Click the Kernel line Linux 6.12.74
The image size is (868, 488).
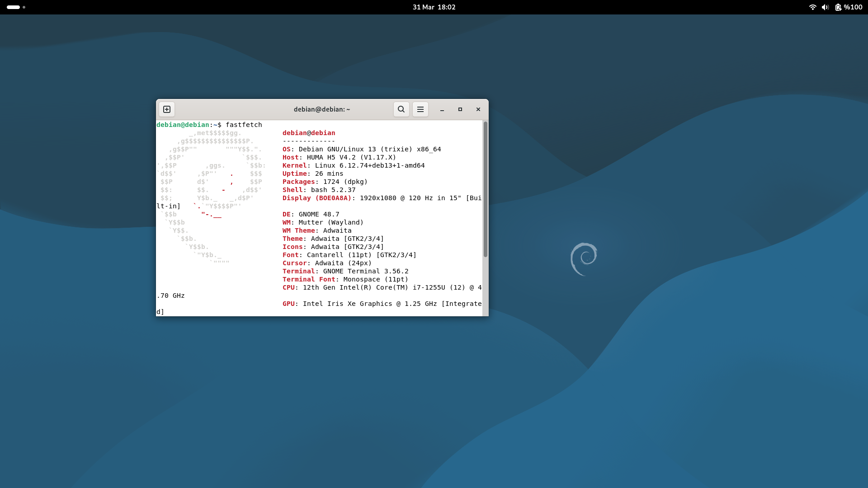tap(354, 165)
